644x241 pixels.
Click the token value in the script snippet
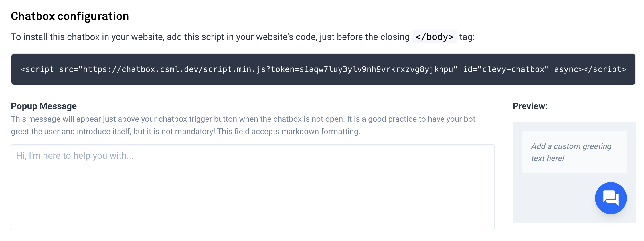coord(376,69)
